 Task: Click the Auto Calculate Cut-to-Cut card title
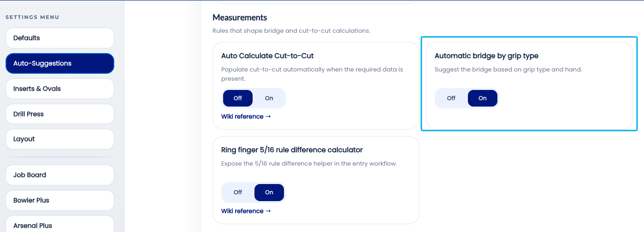[x=267, y=56]
